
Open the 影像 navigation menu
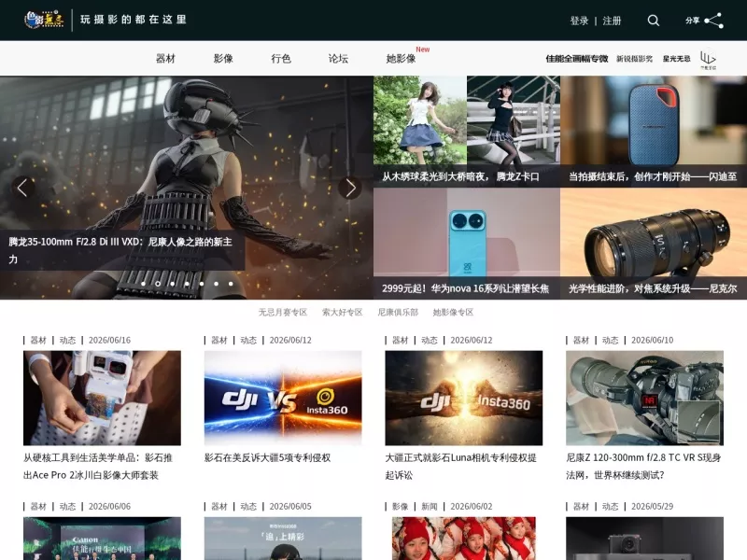pyautogui.click(x=223, y=59)
